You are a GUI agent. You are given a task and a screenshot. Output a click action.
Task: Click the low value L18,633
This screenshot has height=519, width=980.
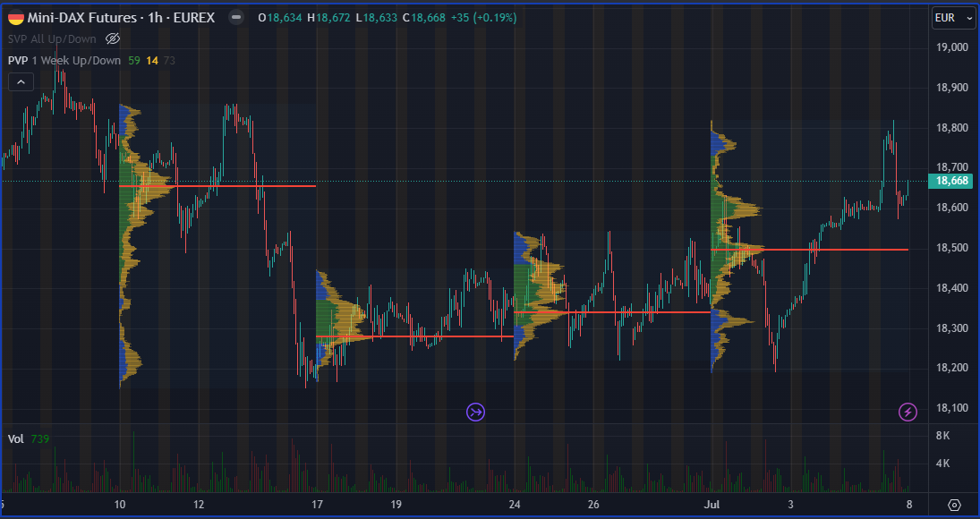[376, 18]
